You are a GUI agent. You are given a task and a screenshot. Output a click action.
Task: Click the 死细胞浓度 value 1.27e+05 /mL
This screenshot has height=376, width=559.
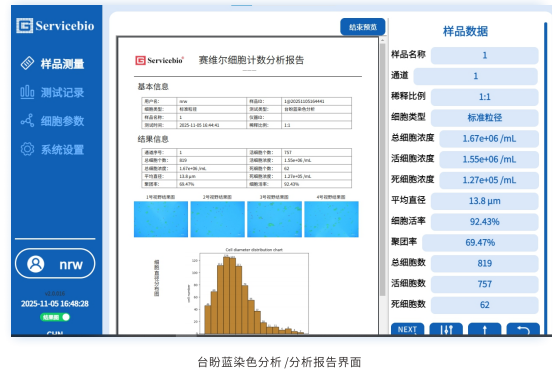[489, 180]
